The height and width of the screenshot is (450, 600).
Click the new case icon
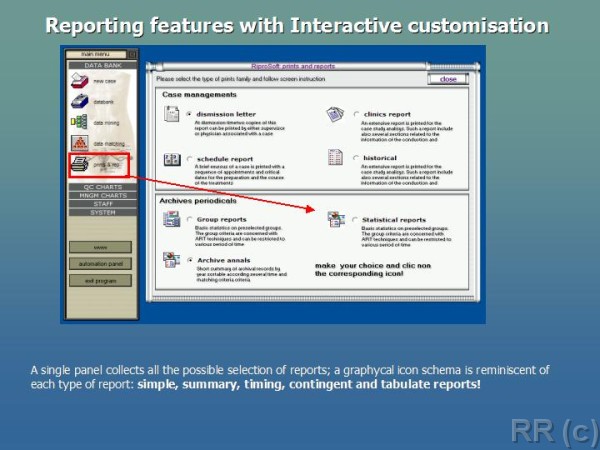(x=79, y=80)
